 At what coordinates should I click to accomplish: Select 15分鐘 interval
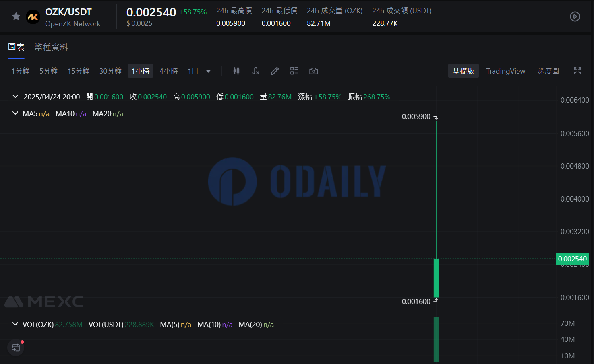click(x=79, y=71)
